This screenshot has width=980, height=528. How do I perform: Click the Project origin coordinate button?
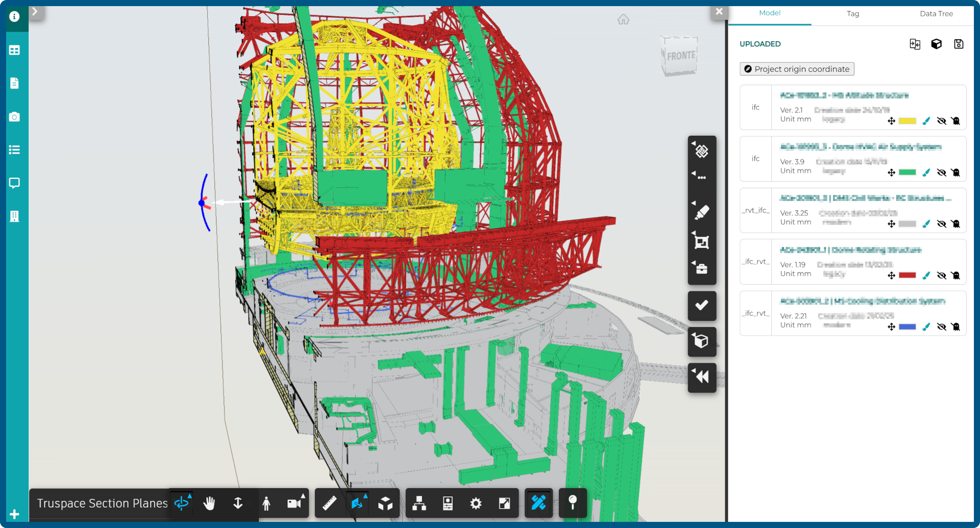tap(796, 69)
